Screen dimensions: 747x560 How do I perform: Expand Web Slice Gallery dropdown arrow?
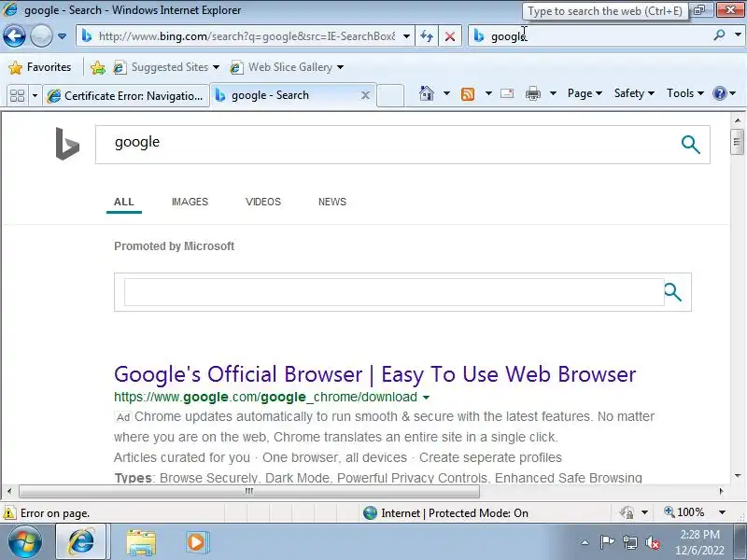[340, 67]
